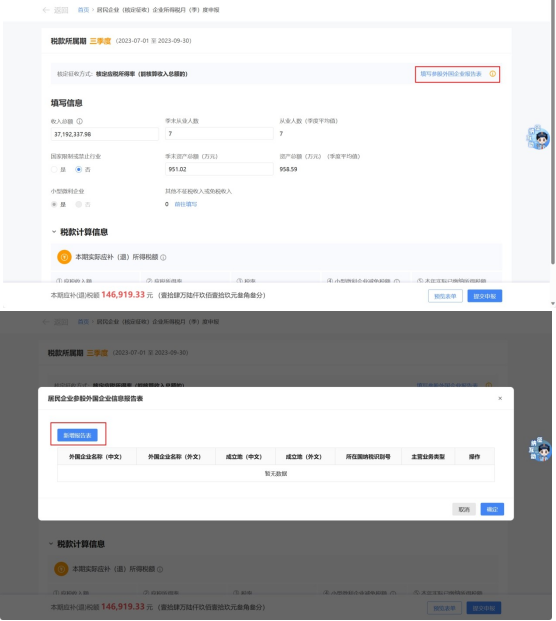Close the 居民企业参股外国企业信息报告表 dialog

(x=500, y=398)
